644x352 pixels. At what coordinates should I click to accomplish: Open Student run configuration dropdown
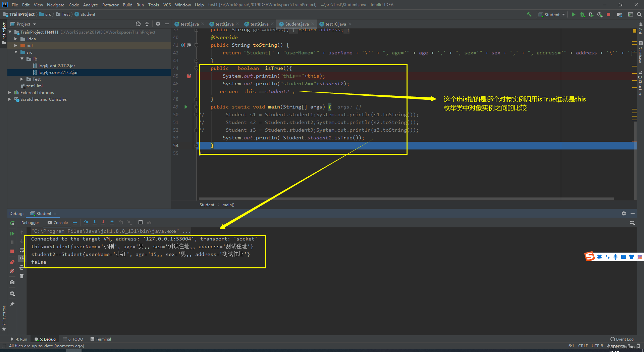point(552,14)
